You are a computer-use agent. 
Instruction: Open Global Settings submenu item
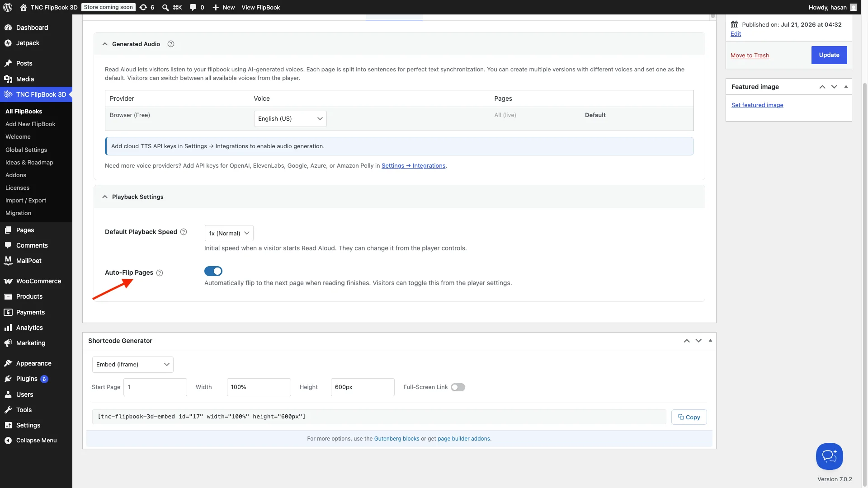tap(26, 150)
